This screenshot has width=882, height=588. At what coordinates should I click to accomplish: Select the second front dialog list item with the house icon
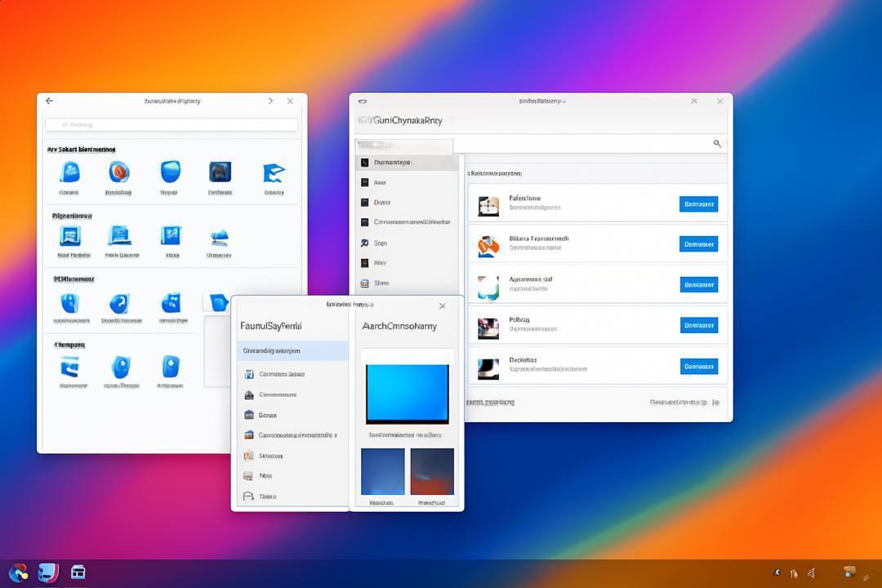pyautogui.click(x=293, y=395)
